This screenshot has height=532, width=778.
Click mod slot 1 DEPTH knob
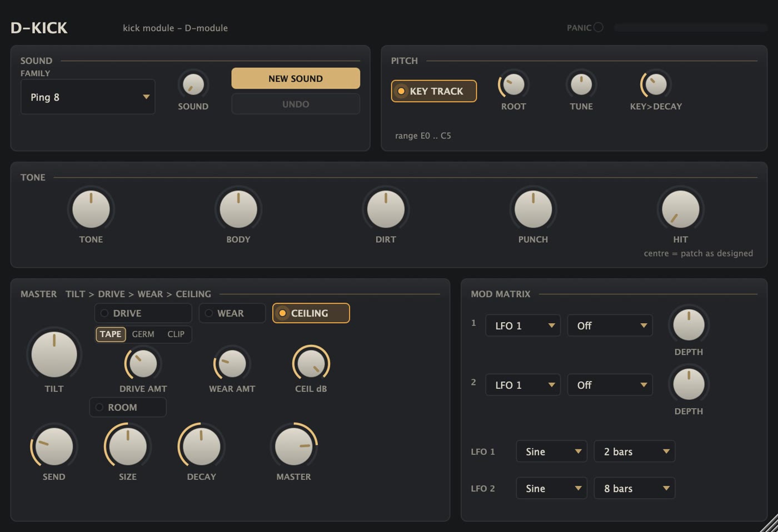689,325
